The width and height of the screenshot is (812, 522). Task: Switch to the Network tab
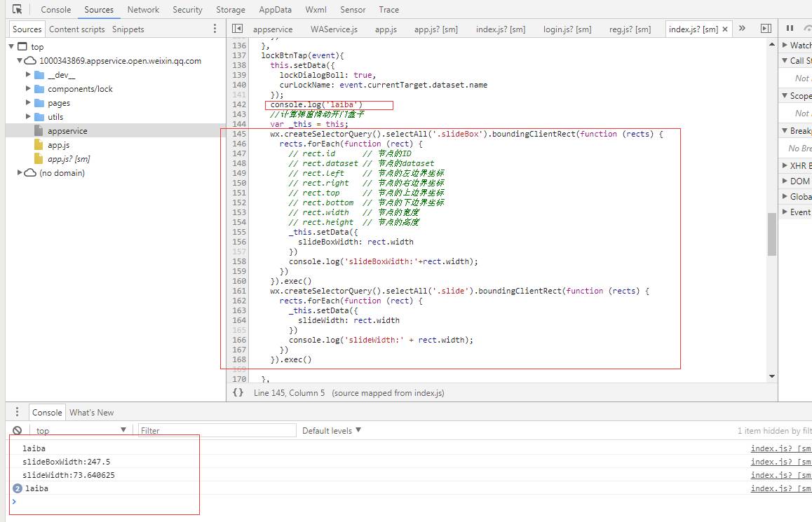pos(143,10)
